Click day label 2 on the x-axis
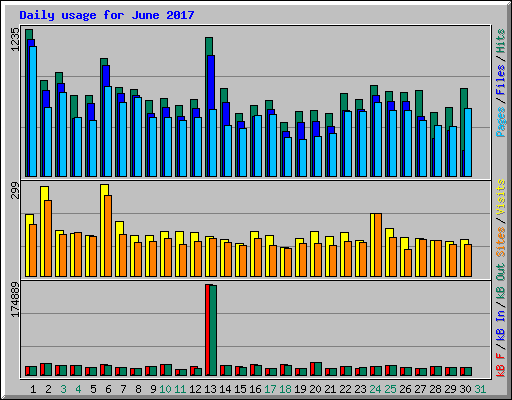This screenshot has width=512, height=400. click(48, 389)
